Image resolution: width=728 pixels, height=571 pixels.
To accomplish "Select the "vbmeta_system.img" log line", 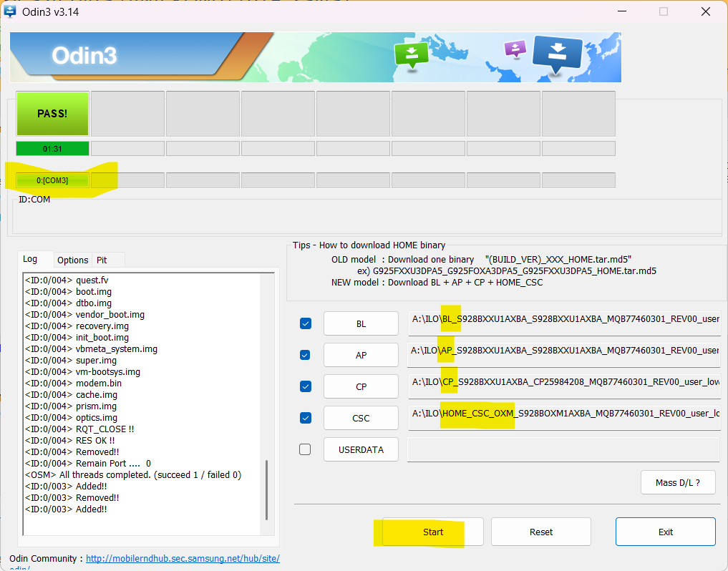I will point(91,349).
